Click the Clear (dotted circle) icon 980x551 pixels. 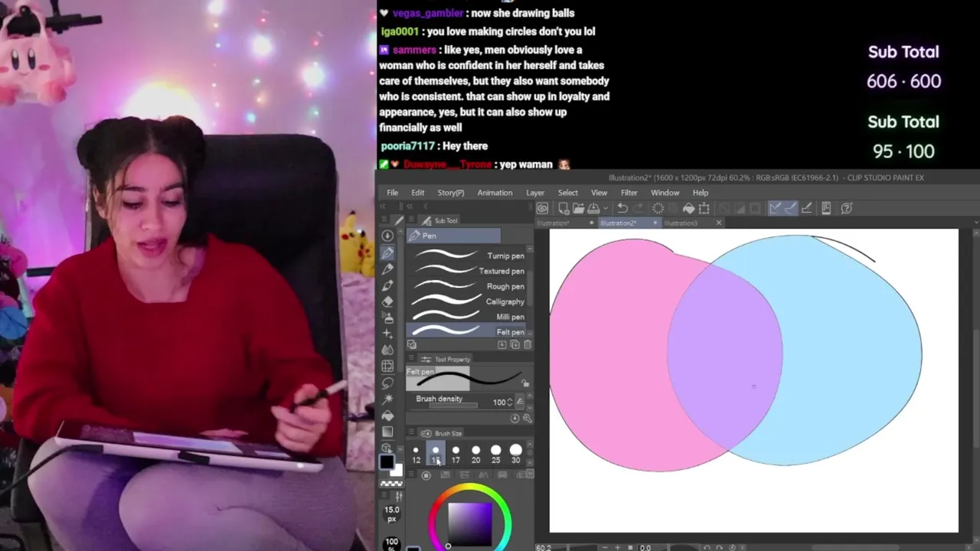tap(658, 208)
